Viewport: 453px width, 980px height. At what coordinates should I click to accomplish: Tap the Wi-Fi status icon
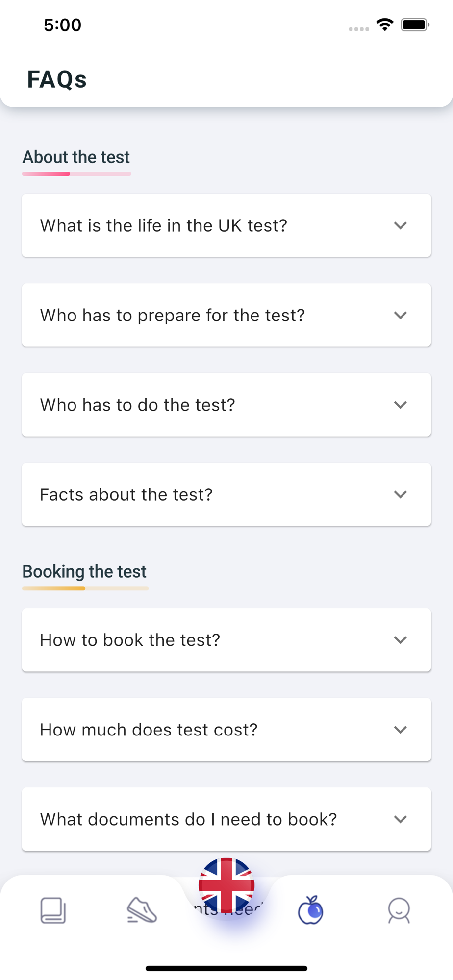point(385,24)
